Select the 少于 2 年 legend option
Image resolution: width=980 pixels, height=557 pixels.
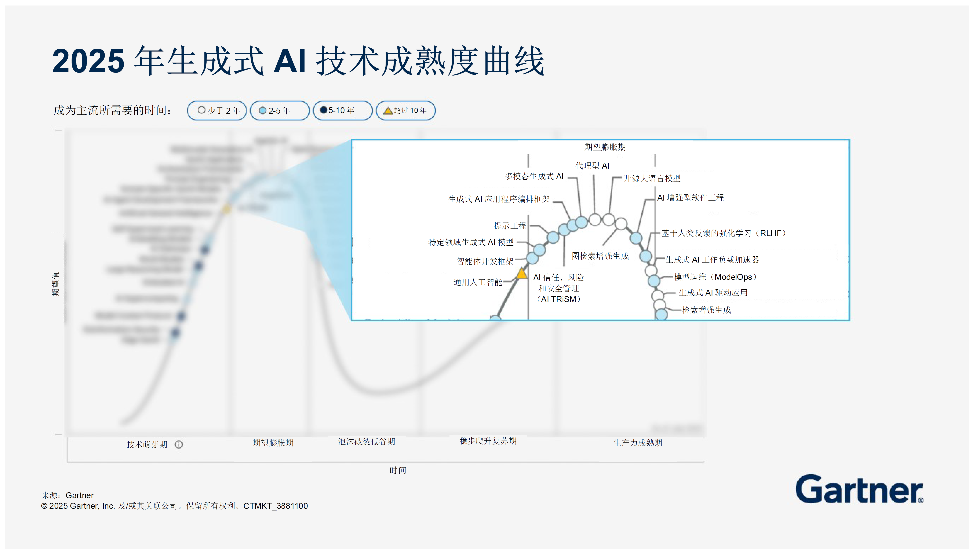(x=216, y=110)
